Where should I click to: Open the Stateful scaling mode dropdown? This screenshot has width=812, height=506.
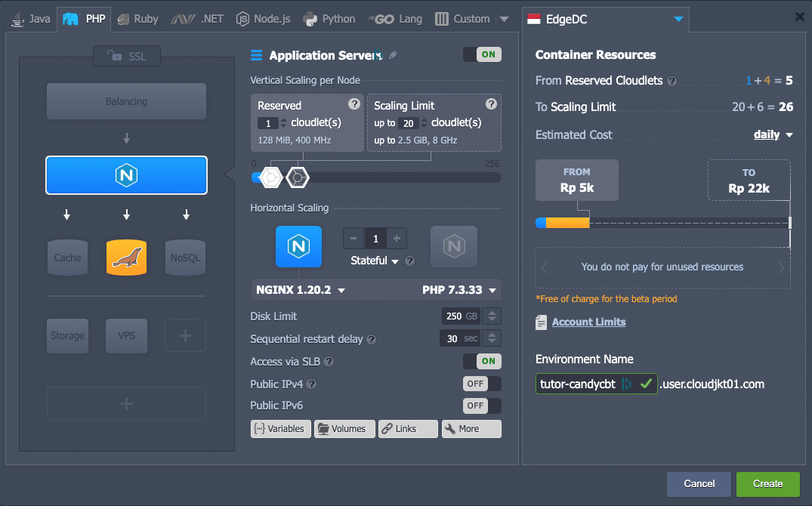coord(375,261)
